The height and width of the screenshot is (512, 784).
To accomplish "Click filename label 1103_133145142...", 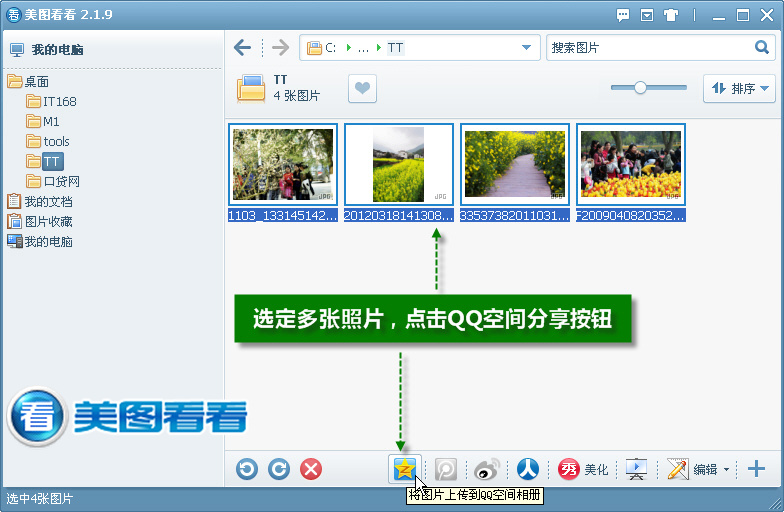I will click(x=283, y=216).
